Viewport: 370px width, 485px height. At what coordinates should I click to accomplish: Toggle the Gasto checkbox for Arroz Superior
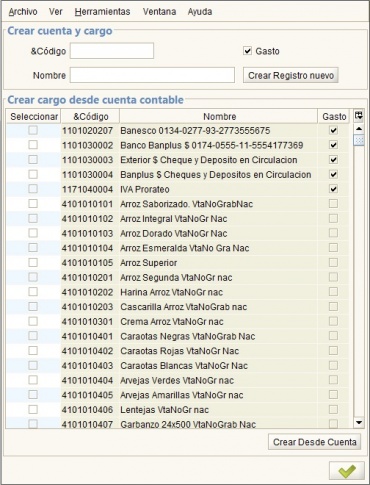pyautogui.click(x=333, y=262)
